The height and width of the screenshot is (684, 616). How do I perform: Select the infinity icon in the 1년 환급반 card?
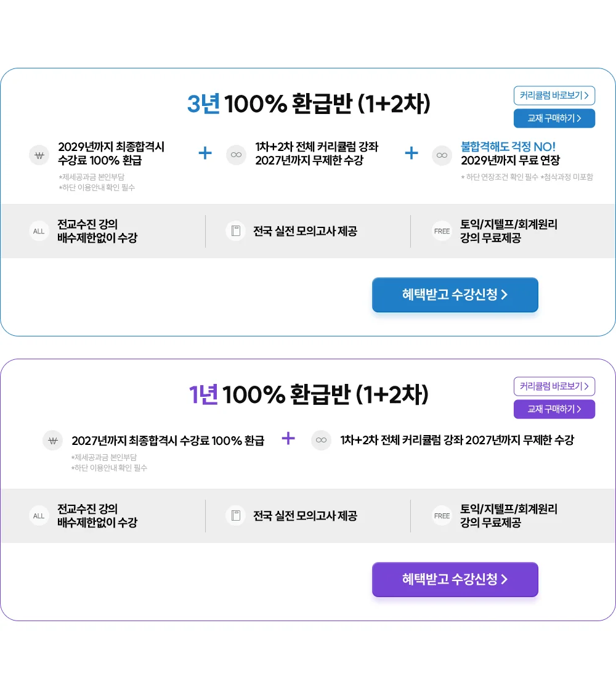click(x=321, y=440)
